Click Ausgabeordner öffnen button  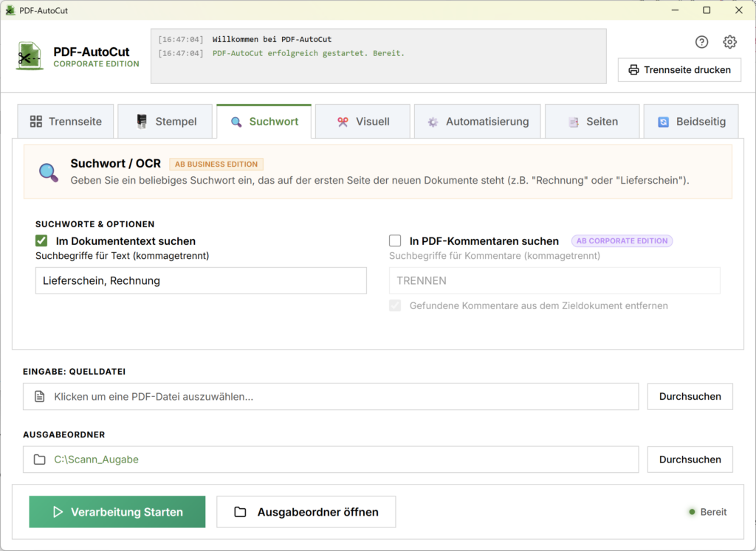[306, 511]
